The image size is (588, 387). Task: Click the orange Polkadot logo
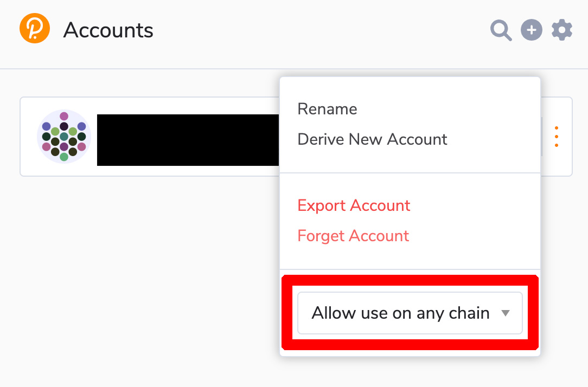pos(35,29)
